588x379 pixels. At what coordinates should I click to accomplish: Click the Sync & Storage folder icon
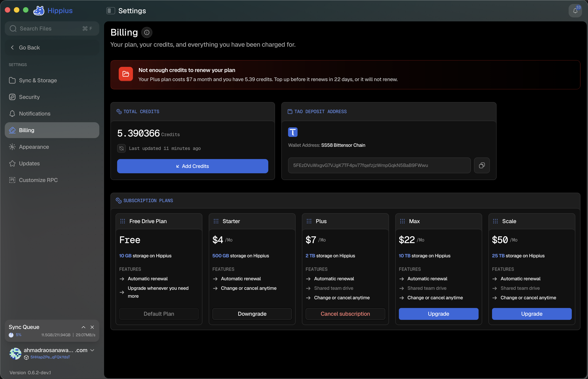(12, 81)
